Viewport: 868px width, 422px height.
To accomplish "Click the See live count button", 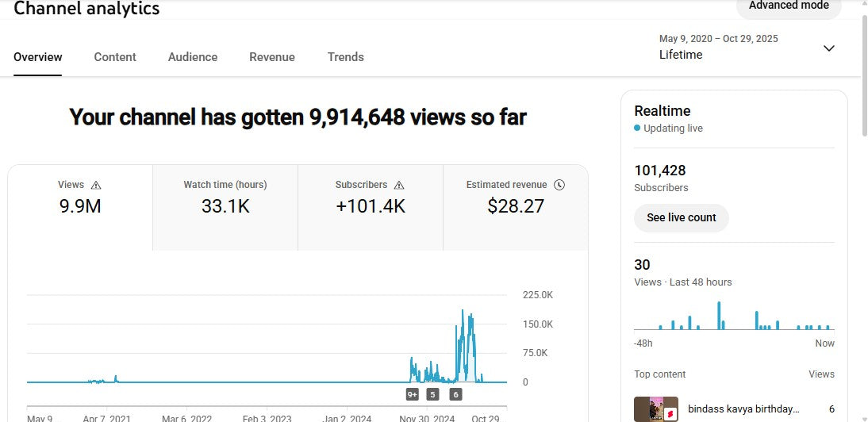I will click(682, 217).
